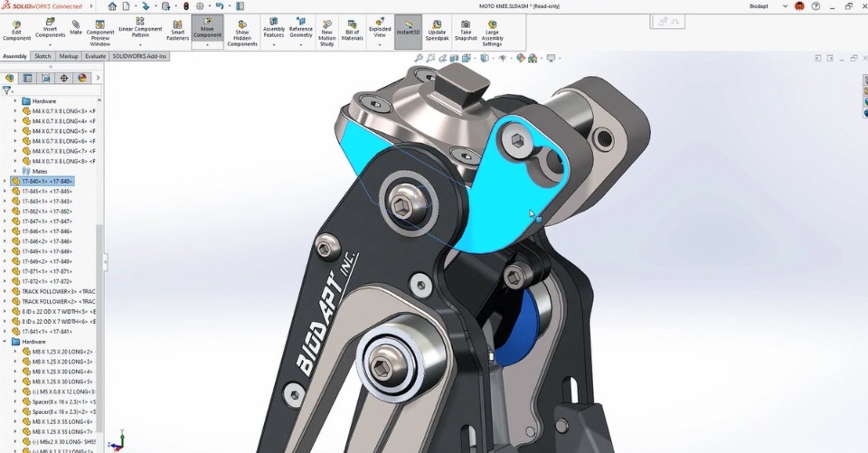The image size is (868, 453).
Task: Click the Show Hidden Components tool
Action: (242, 33)
